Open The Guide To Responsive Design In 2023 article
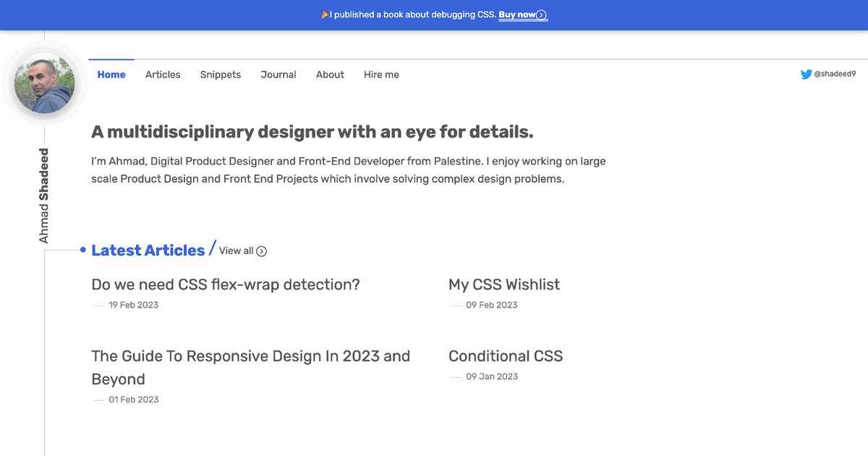 (x=250, y=355)
